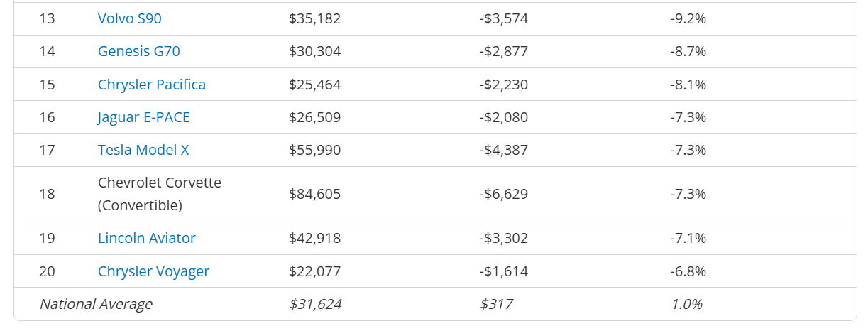Click the 1.0% national average change
The width and height of the screenshot is (868, 331).
click(686, 304)
